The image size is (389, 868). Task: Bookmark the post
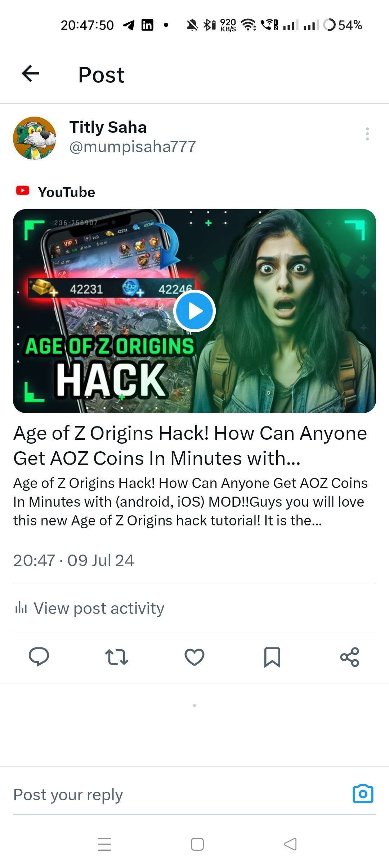(x=272, y=657)
